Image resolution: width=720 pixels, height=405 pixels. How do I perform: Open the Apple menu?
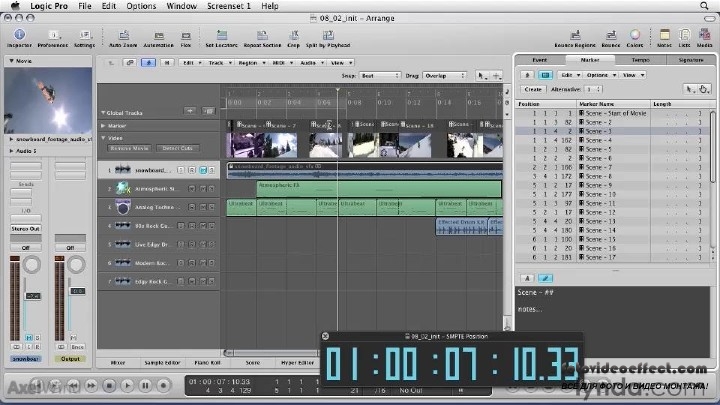[15, 6]
